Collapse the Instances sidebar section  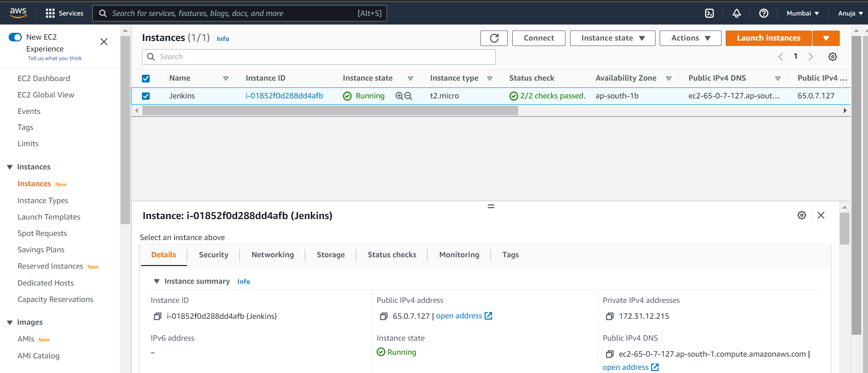click(10, 167)
